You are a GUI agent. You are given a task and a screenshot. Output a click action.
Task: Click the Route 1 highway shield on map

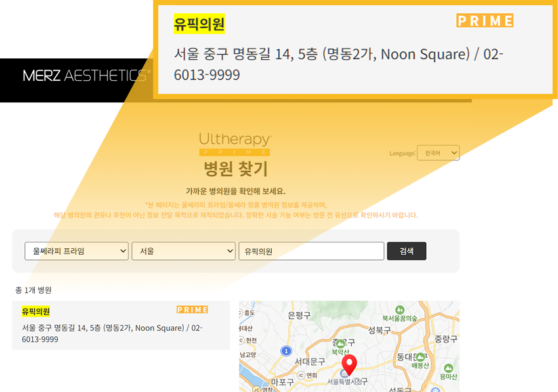pos(286,350)
